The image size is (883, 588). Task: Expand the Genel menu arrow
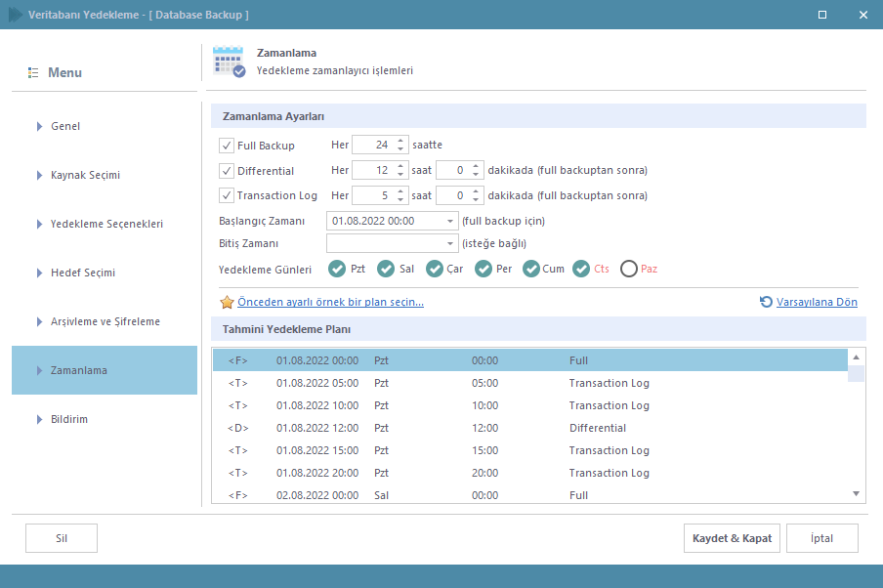click(40, 126)
